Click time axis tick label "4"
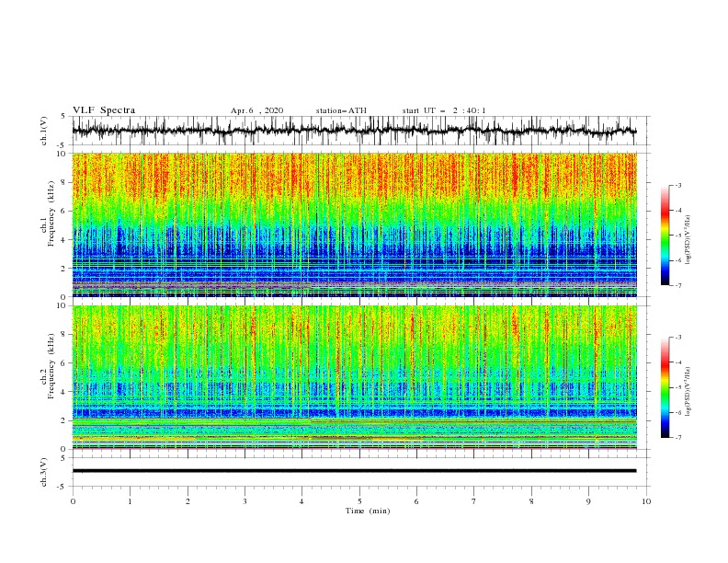 click(x=302, y=501)
